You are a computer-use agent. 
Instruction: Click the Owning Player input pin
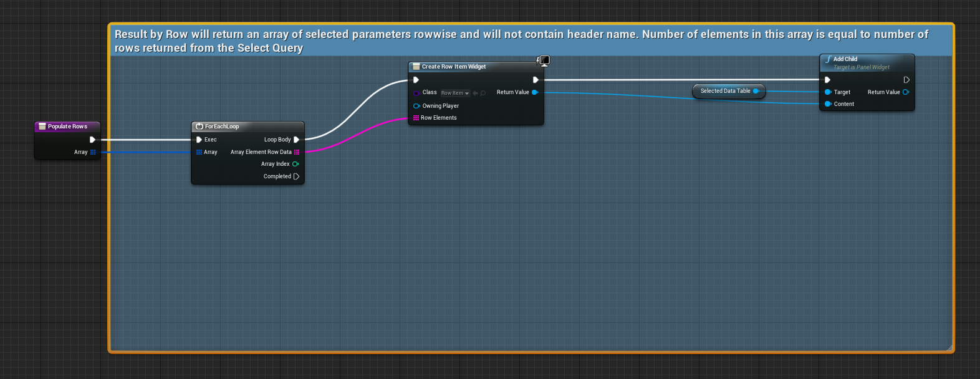(416, 106)
